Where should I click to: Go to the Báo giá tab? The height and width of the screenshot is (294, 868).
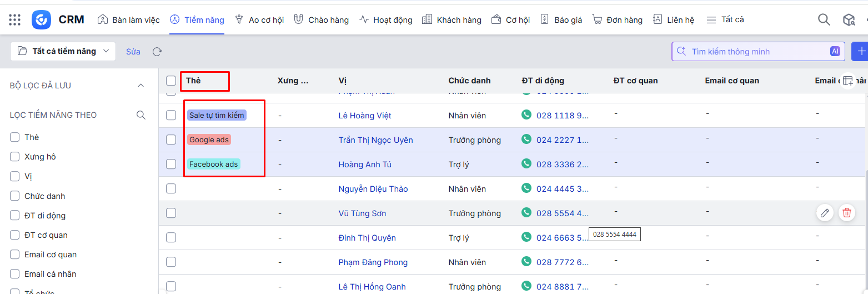point(561,20)
